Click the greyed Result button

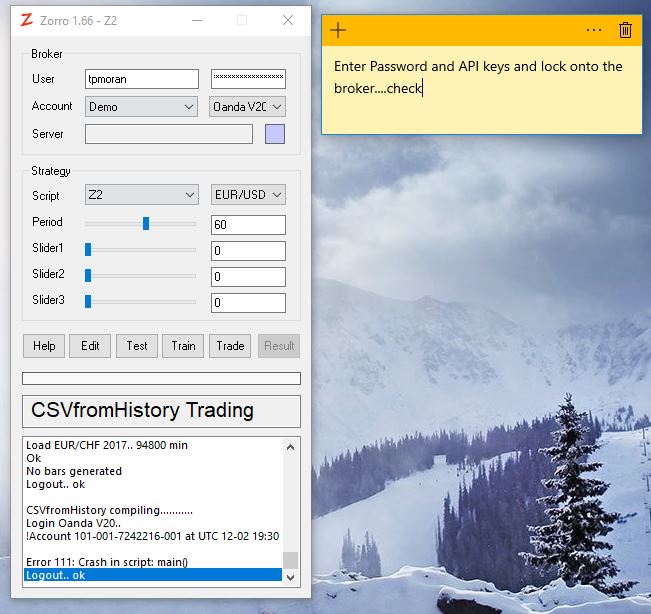click(x=279, y=346)
